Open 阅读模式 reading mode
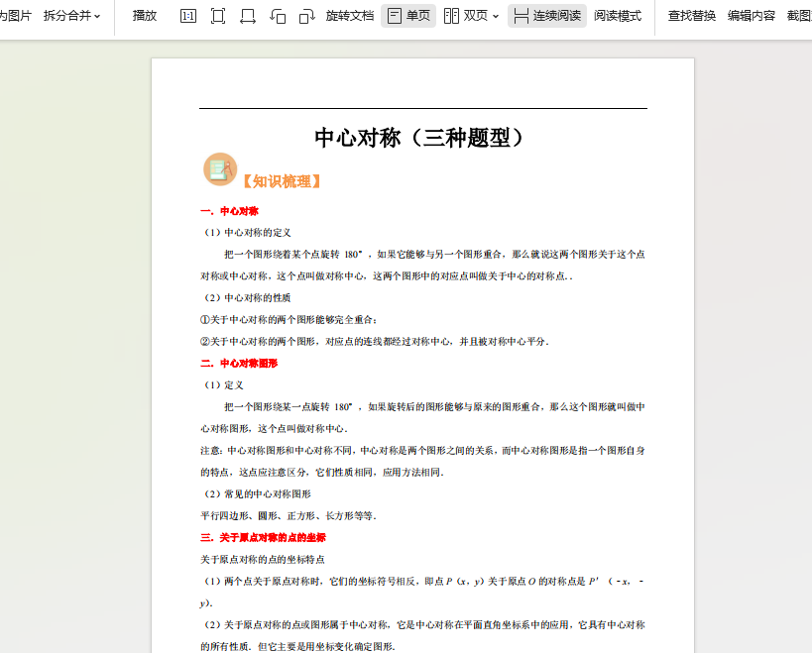The height and width of the screenshot is (653, 812). click(618, 16)
